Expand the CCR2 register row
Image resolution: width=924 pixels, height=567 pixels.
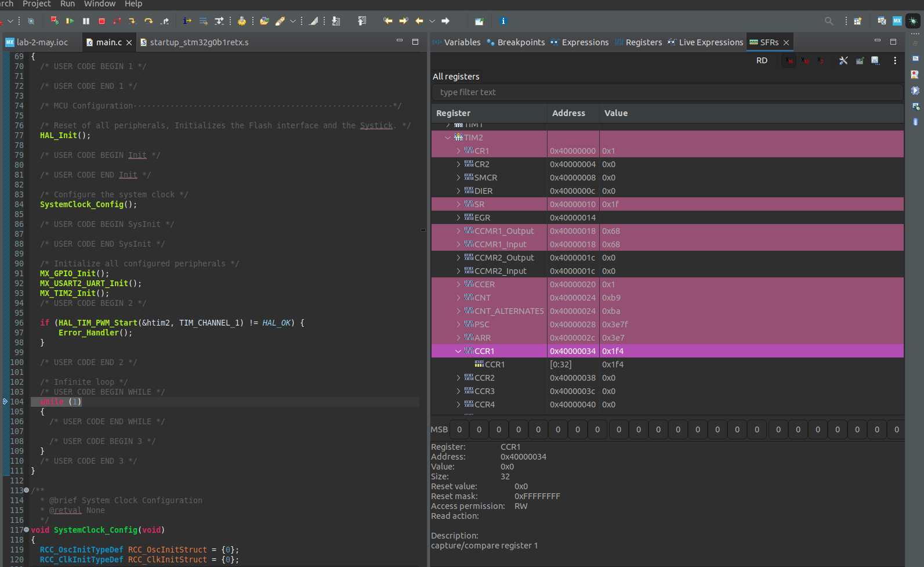pos(458,378)
